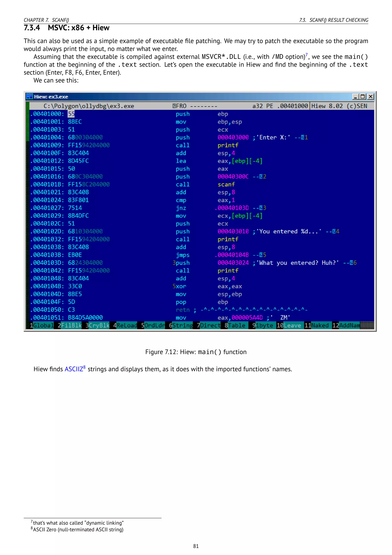Image resolution: width=392 pixels, height=555 pixels.
Task: Open the ASCIIZ glossary link
Action: point(74,369)
